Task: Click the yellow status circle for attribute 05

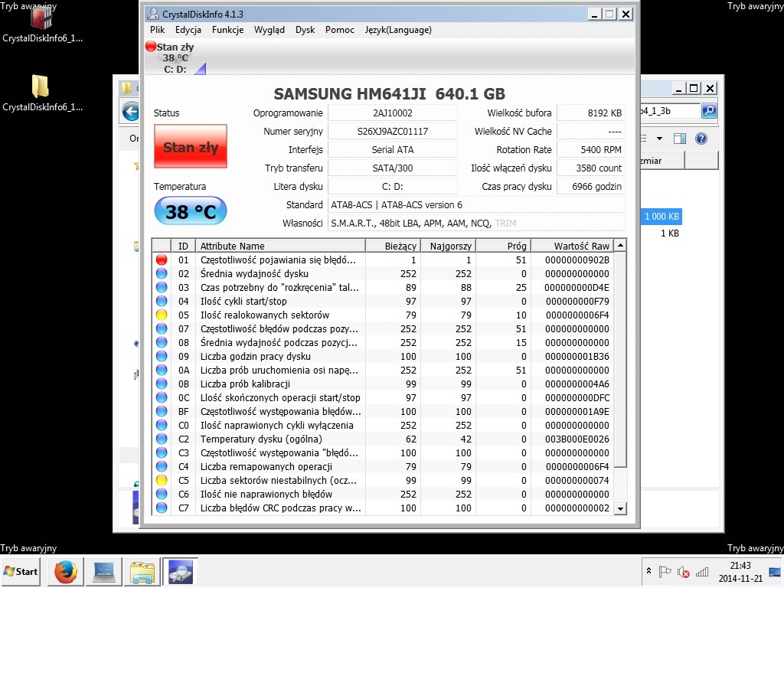Action: (x=161, y=315)
